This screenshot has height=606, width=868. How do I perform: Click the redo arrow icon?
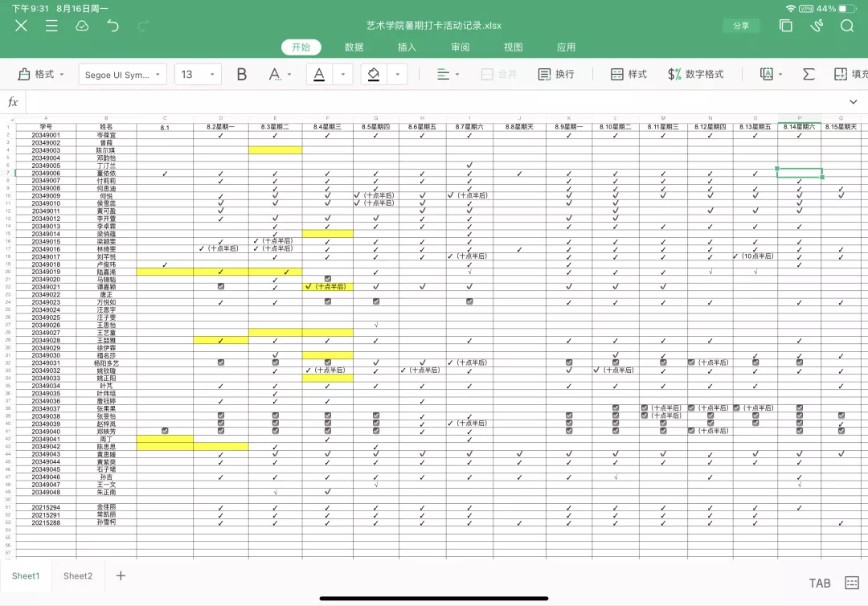point(143,26)
